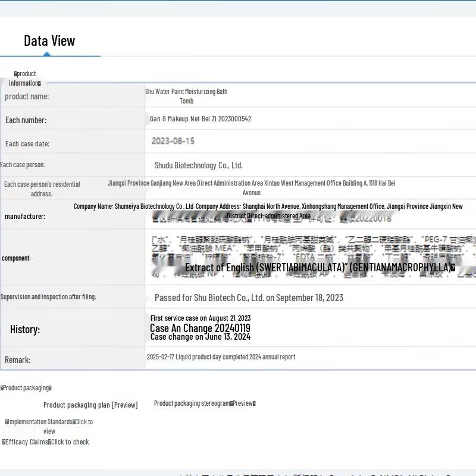Click the component: field label
The height and width of the screenshot is (476, 476).
coord(16,258)
